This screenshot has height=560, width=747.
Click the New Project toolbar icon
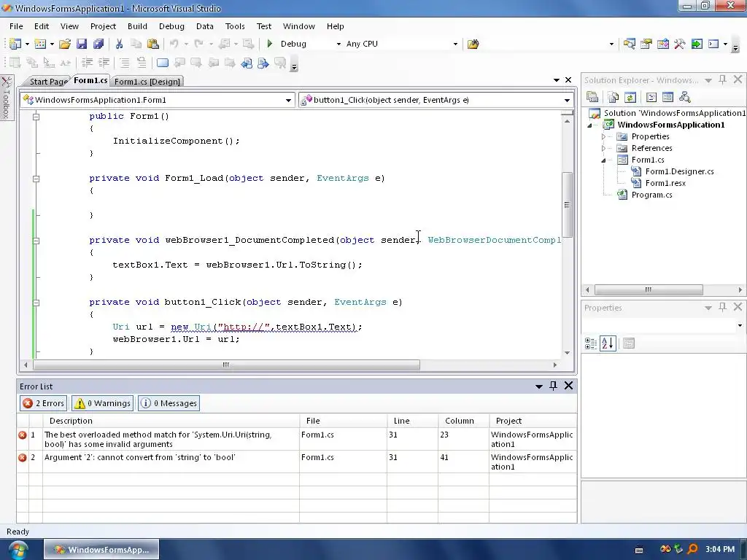click(x=15, y=44)
